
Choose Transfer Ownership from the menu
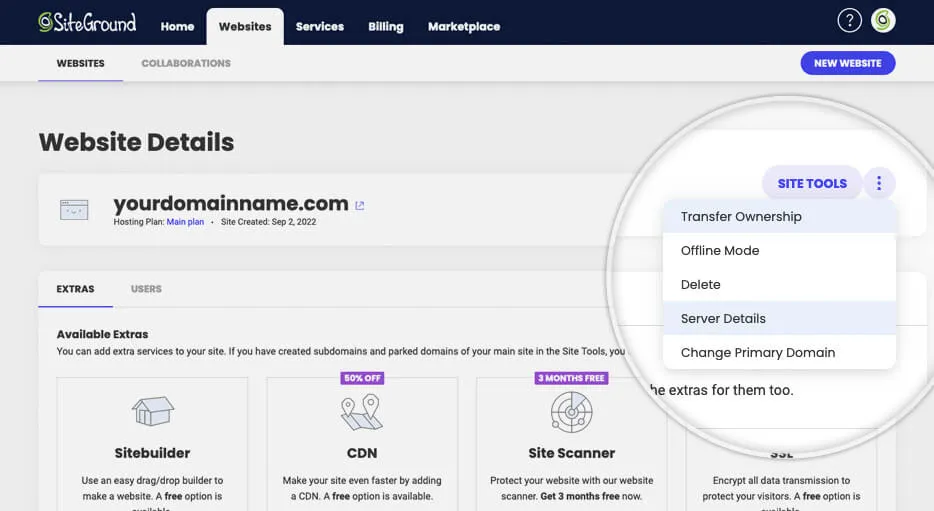coord(779,217)
